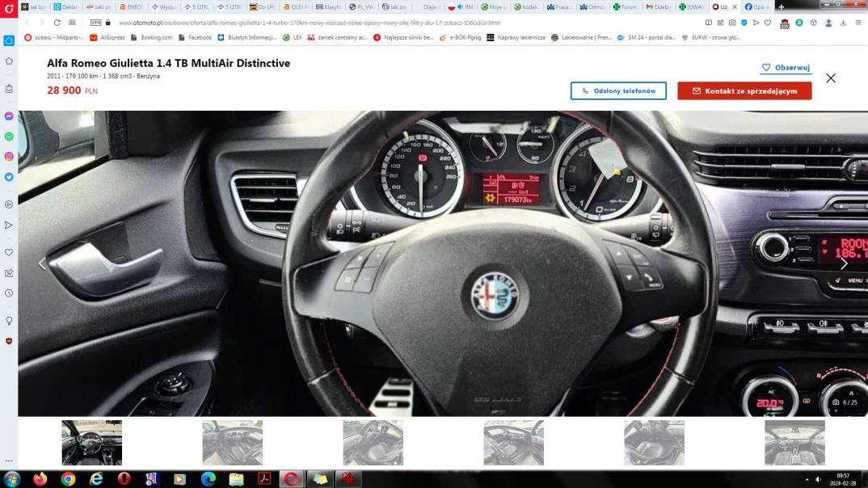868x488 pixels.
Task: Open the downloads arrow icon
Action: pos(843,23)
